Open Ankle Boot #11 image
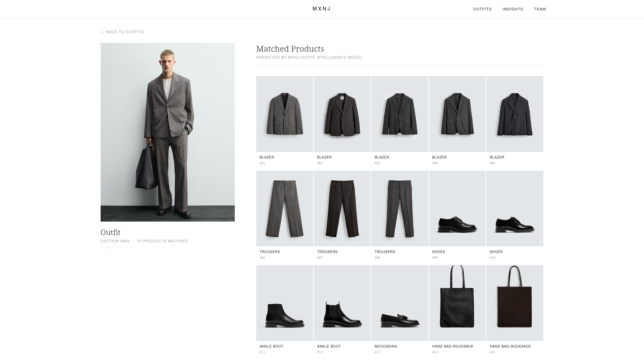644x362 pixels. 284,303
